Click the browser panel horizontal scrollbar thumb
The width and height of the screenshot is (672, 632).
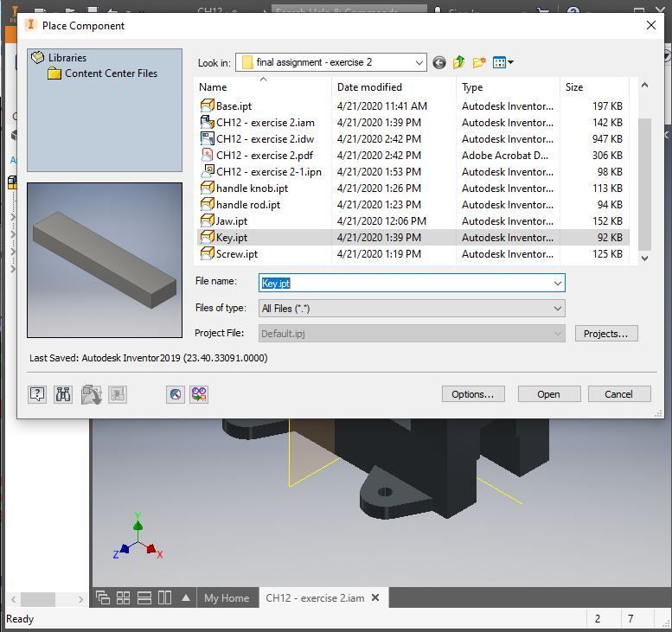(38, 599)
